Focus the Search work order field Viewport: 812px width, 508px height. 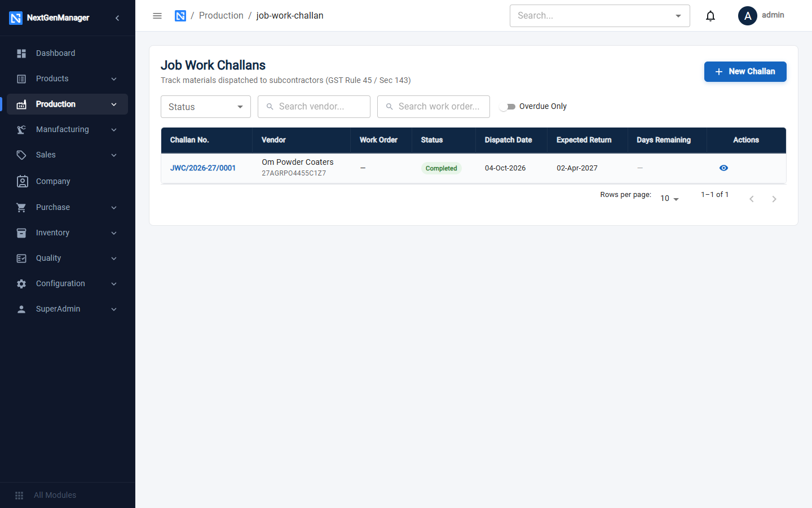[434, 107]
